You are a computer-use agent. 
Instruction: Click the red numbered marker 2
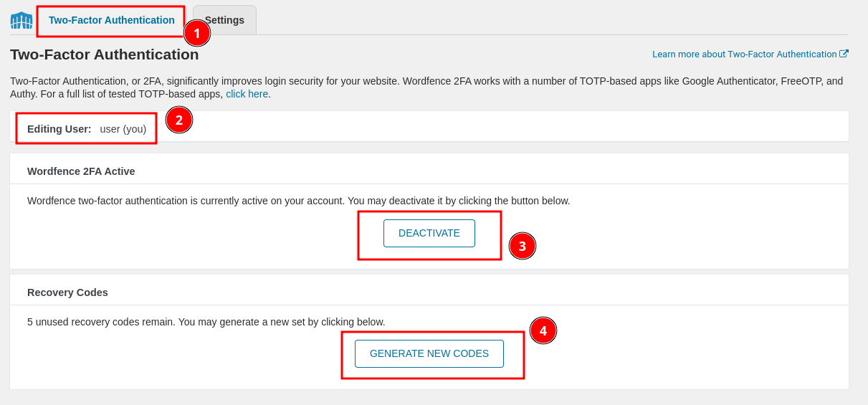coord(179,120)
